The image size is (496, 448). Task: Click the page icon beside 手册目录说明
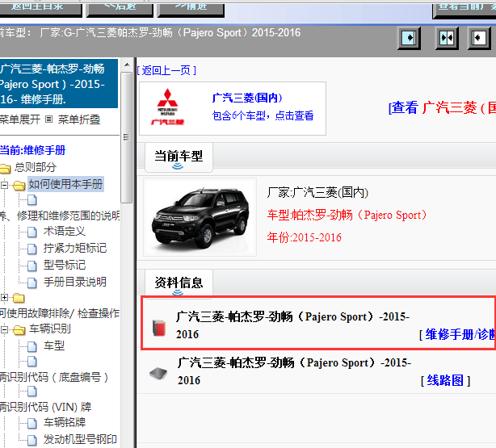pyautogui.click(x=32, y=283)
